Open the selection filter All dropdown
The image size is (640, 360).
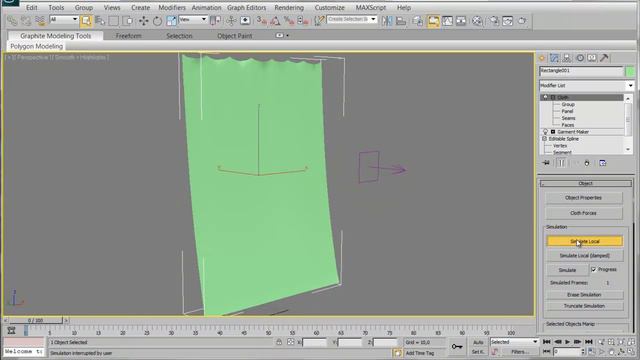pos(64,19)
